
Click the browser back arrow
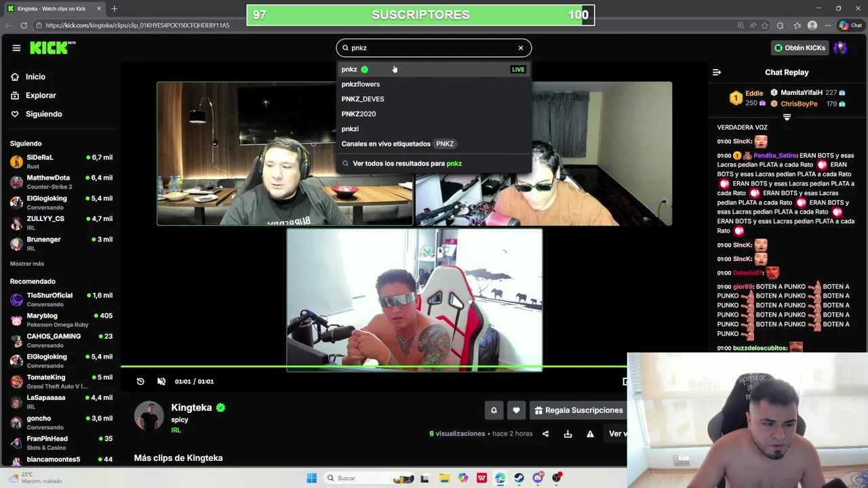9,25
